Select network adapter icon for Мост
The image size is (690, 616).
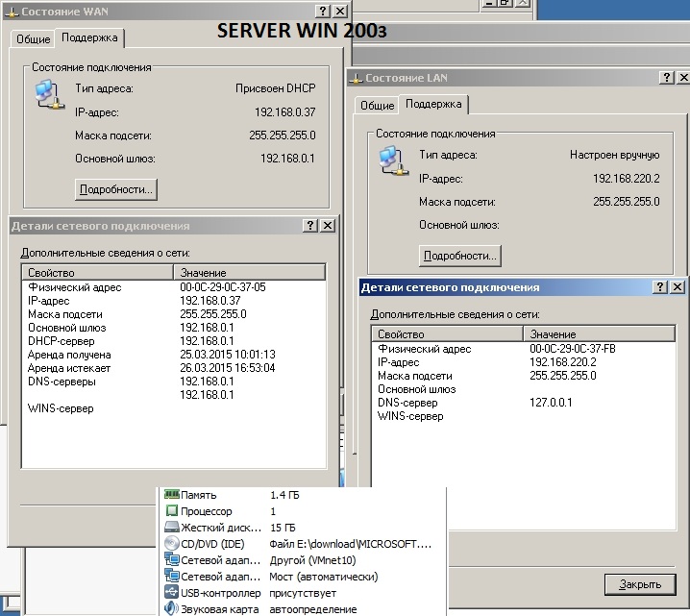click(x=172, y=576)
